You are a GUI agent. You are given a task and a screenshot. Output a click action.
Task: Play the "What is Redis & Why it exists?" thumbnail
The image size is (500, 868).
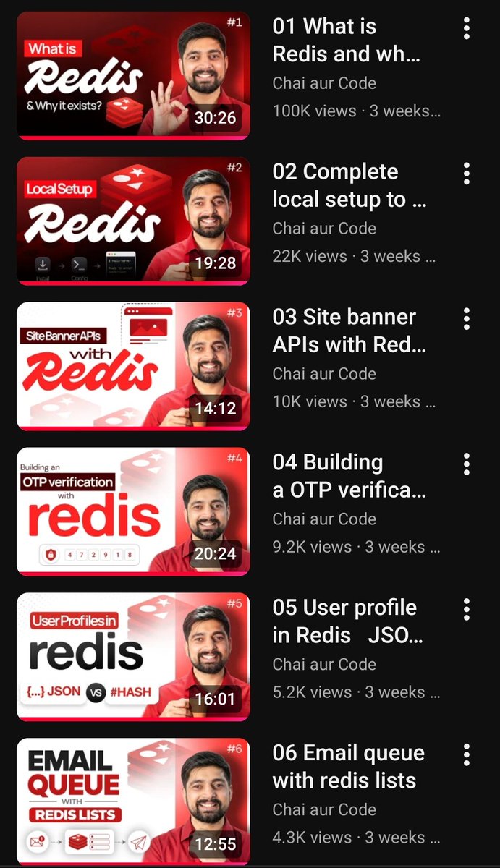tap(133, 75)
